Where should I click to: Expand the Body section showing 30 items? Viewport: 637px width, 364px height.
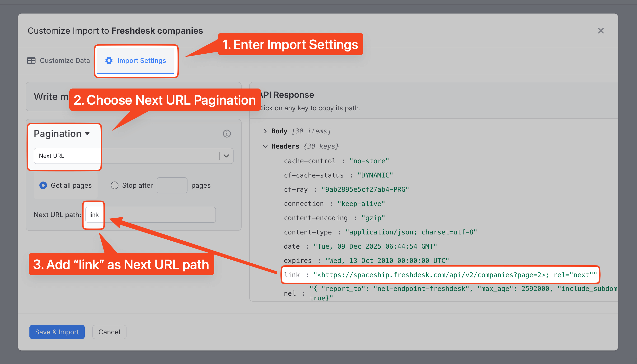coord(265,131)
